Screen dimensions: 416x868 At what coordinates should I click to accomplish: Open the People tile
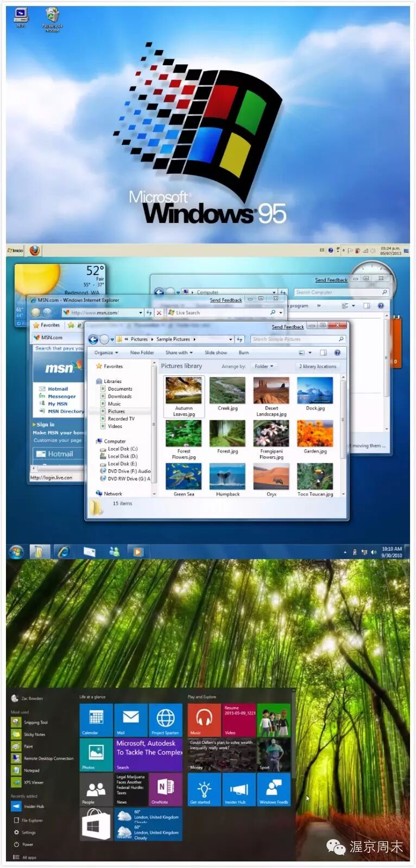[x=96, y=789]
